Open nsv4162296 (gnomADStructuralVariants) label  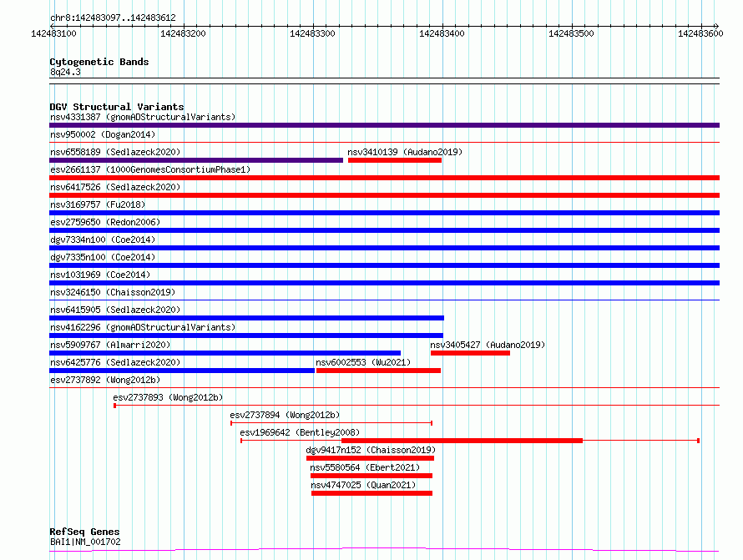point(143,327)
